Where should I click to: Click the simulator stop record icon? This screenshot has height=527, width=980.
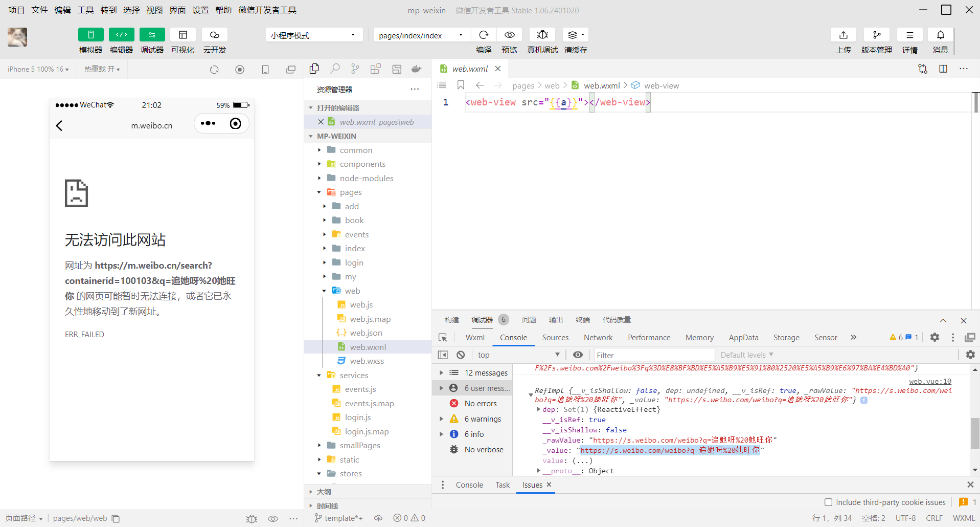(x=240, y=69)
